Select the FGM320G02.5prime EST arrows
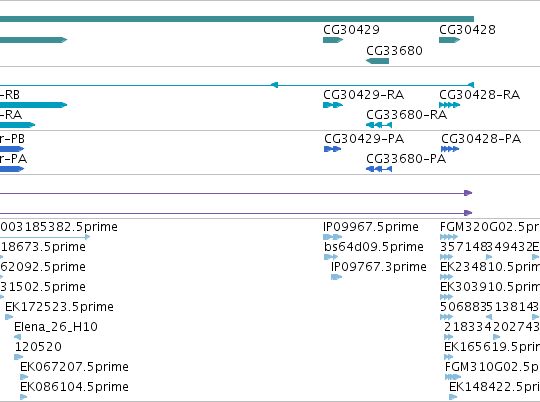 coord(449,237)
